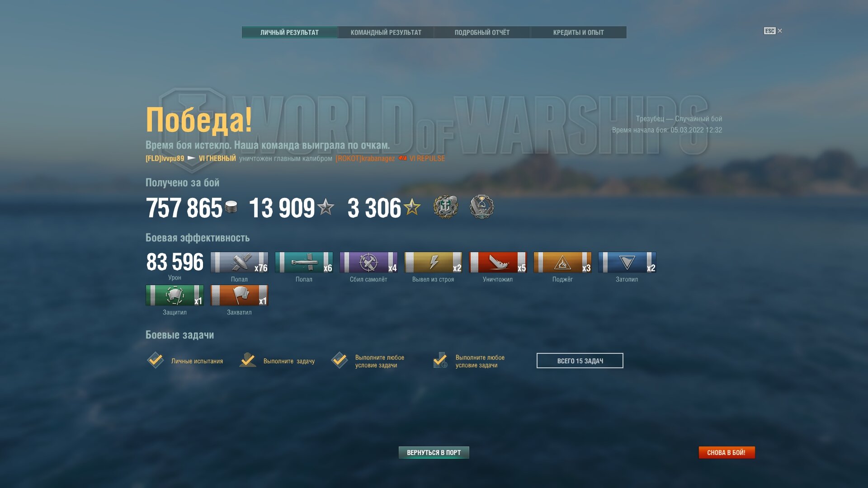Image resolution: width=868 pixels, height=488 pixels.
Task: Click Вернуться в порт button
Action: pos(434,452)
